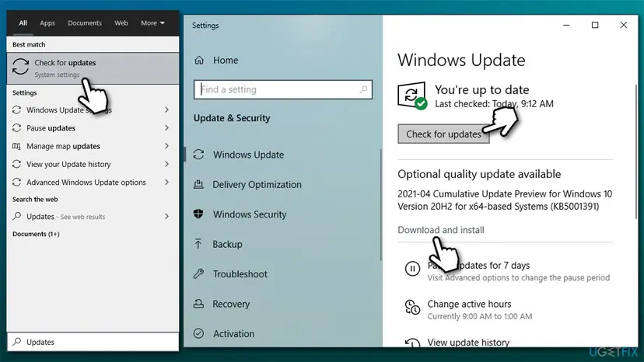This screenshot has width=644, height=362.
Task: Click the View your Update history icon
Action: pyautogui.click(x=17, y=164)
